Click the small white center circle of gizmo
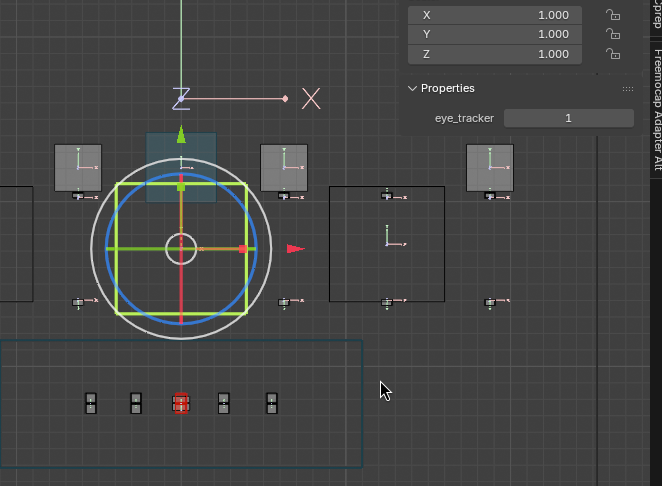 click(181, 248)
